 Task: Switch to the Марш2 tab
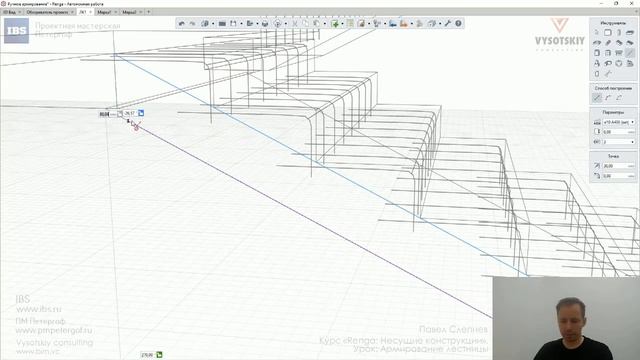129,12
